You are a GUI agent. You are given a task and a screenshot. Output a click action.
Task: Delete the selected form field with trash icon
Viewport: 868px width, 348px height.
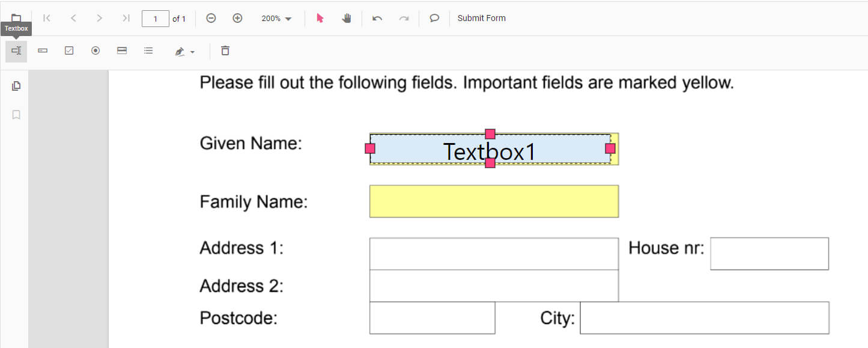point(225,51)
